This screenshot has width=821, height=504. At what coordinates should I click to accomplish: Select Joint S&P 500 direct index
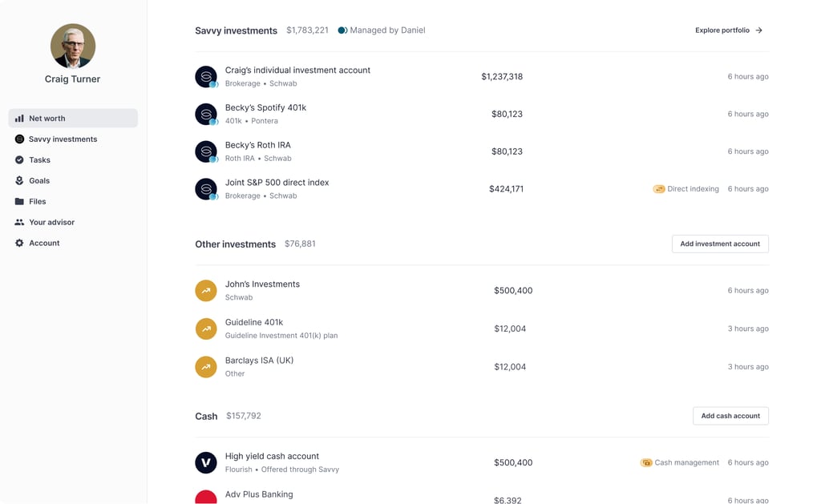[482, 189]
